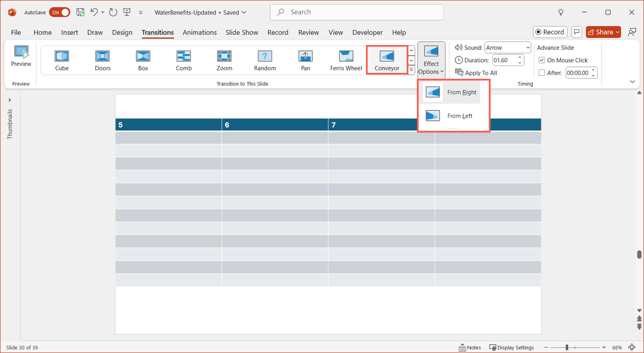Viewport: 644px width, 353px height.
Task: Click Apply To All
Action: [476, 73]
